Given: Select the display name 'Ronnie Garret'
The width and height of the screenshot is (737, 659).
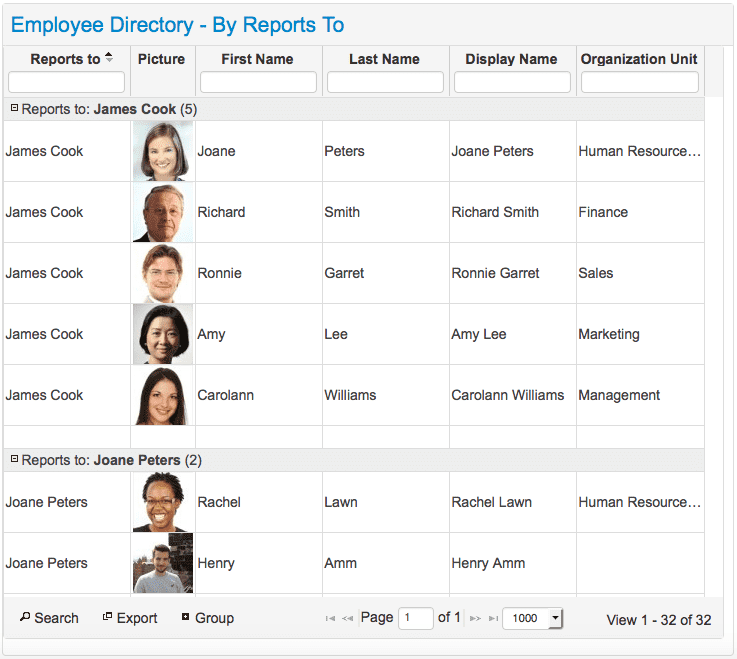Looking at the screenshot, I should click(x=495, y=273).
